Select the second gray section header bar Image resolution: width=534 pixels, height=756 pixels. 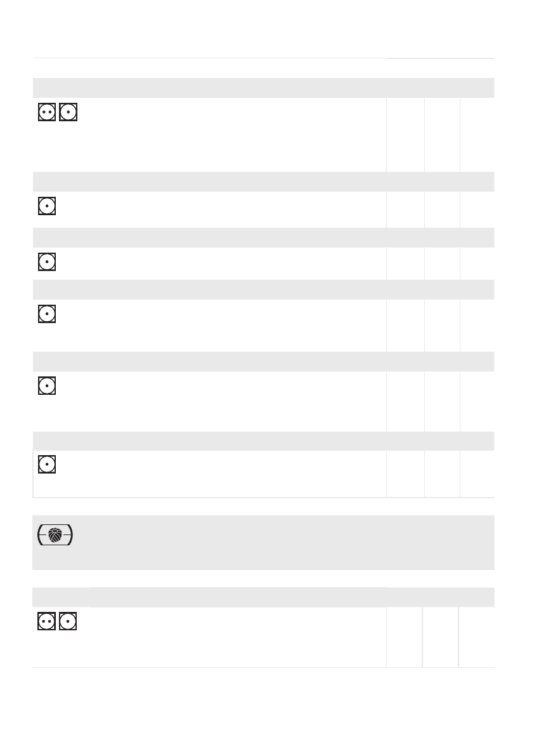(x=263, y=182)
